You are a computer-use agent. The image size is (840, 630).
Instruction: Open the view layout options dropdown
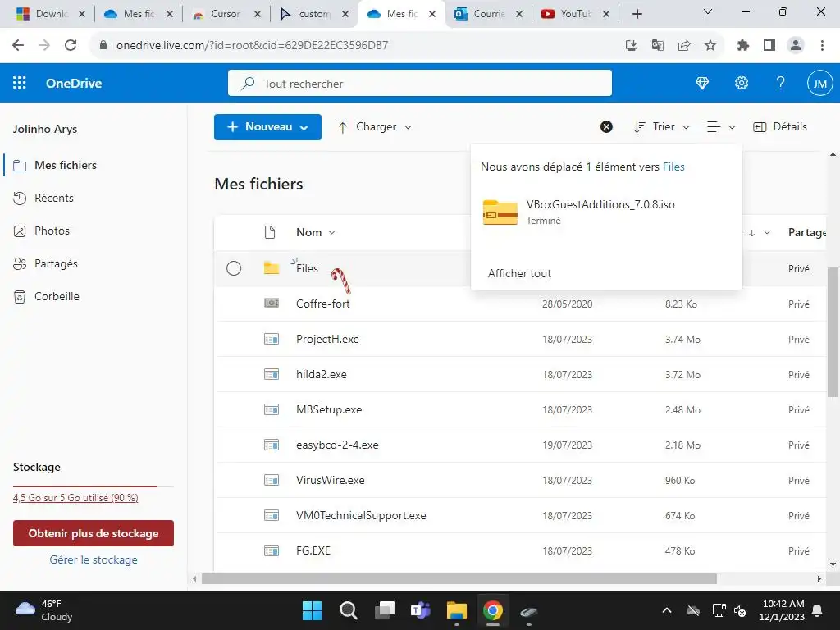point(721,127)
